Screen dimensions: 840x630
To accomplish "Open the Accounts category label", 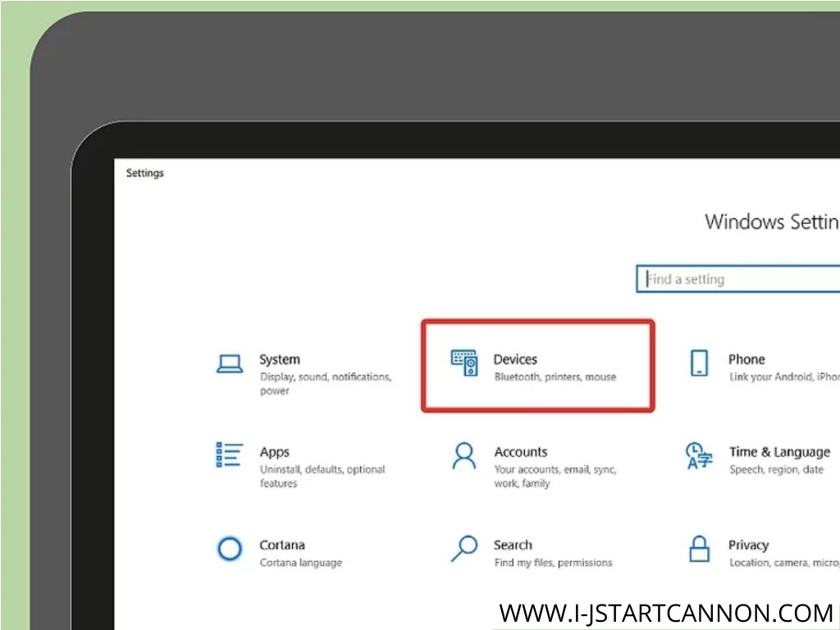I will point(521,452).
